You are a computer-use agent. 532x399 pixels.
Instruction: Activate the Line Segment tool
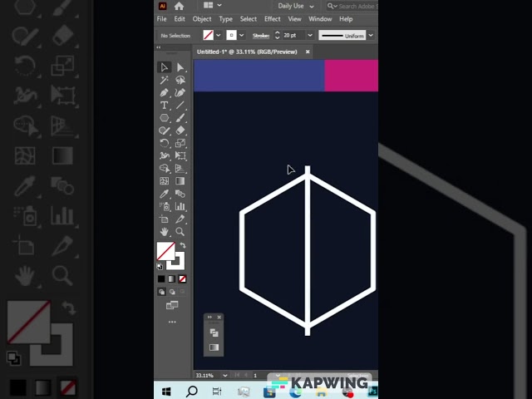click(180, 106)
